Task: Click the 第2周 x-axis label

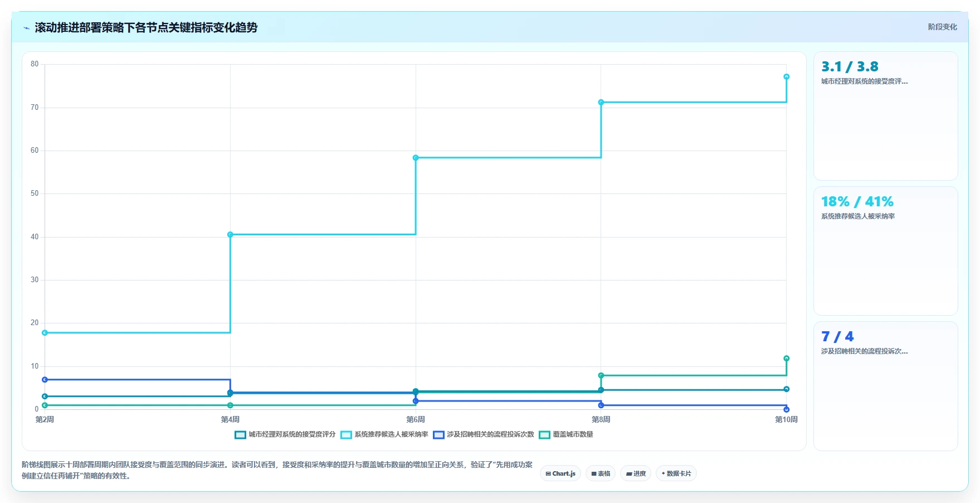Action: point(45,419)
